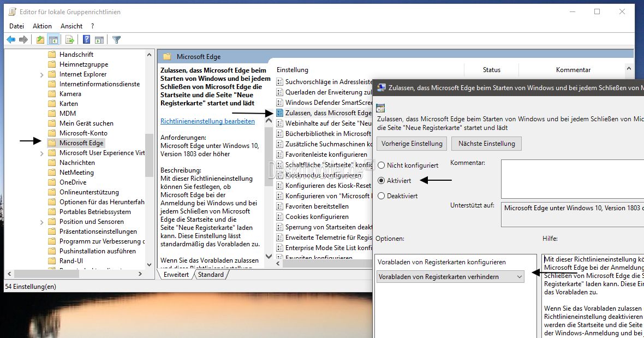Screen dimensions: 644x338
Task: Sort by the Kommentar column header
Action: pos(574,70)
